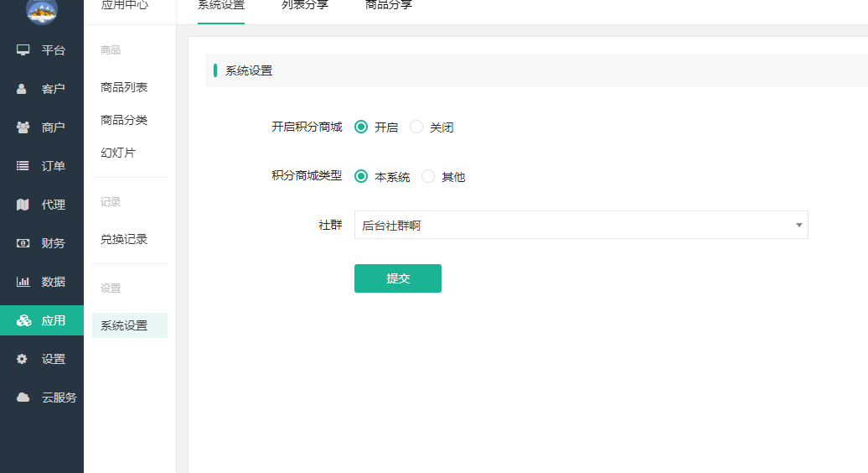868x473 pixels.
Task: Choose 其他 as 积分商城类型
Action: coord(428,176)
